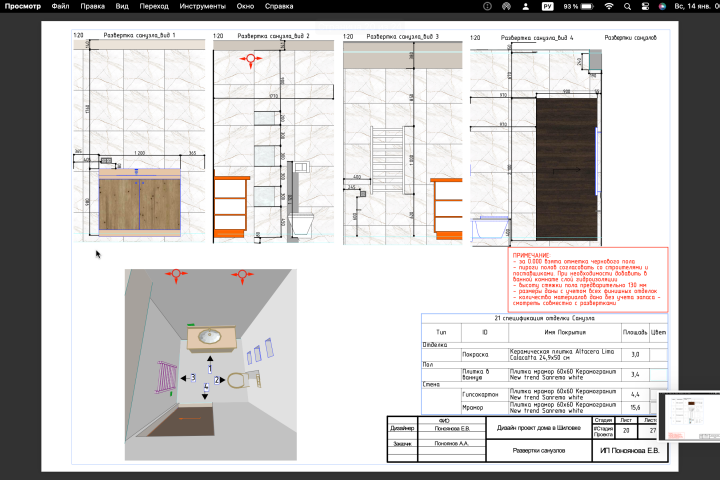Click view arrow '3' in the 3D plan
This screenshot has width=720, height=480.
tap(188, 378)
